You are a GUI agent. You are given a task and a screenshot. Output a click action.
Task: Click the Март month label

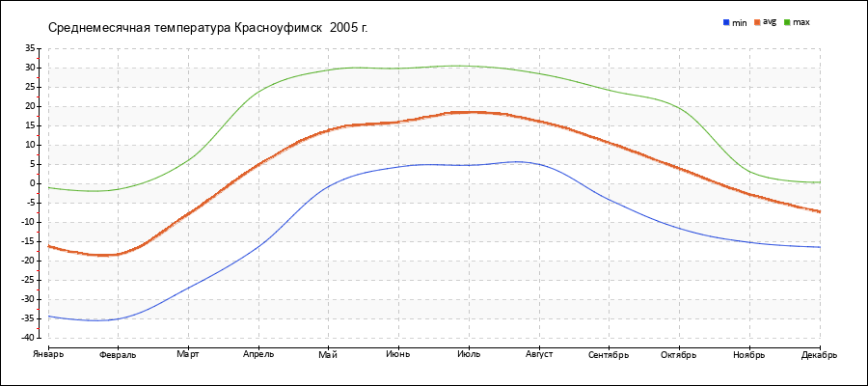pos(188,354)
